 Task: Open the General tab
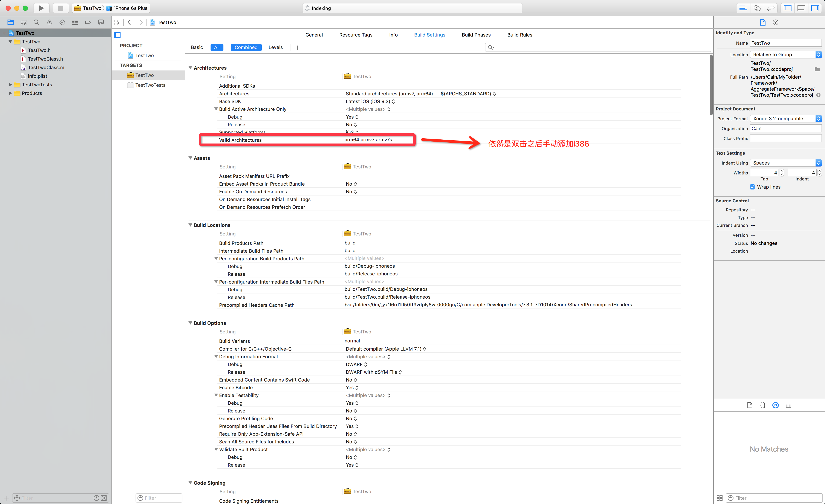point(314,35)
